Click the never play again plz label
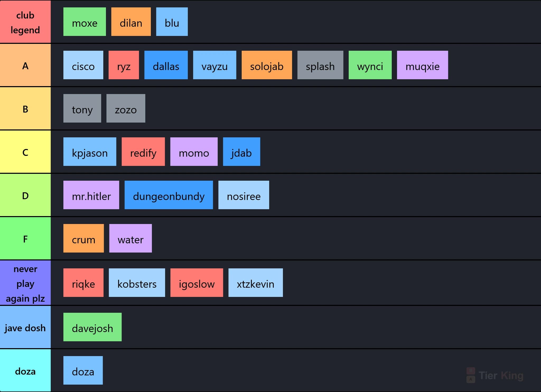This screenshot has height=392, width=541. [x=25, y=283]
